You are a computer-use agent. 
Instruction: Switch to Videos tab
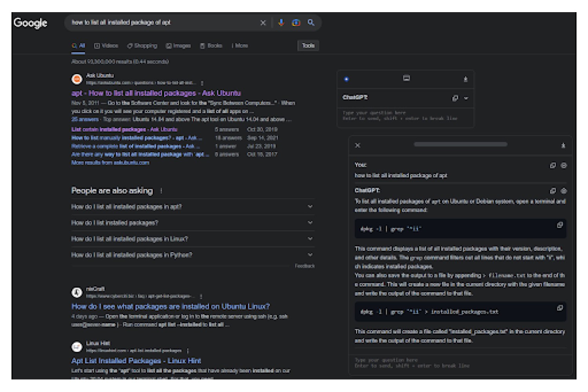[106, 46]
